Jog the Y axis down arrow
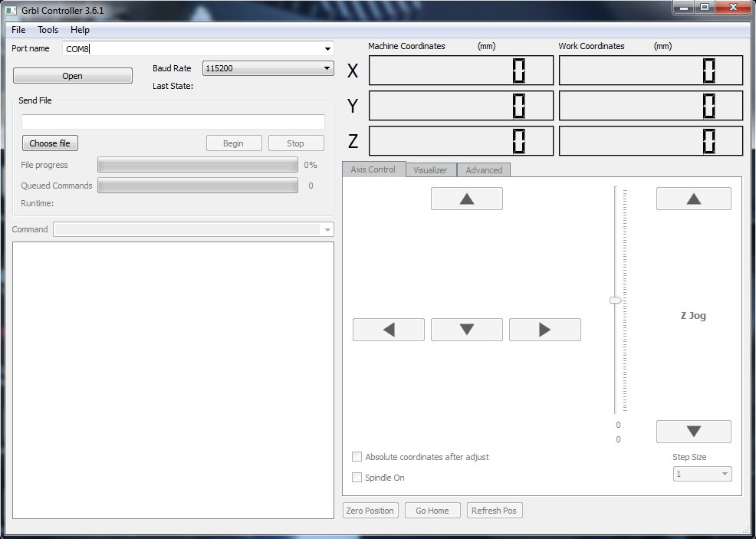Image resolution: width=756 pixels, height=539 pixels. pos(466,329)
